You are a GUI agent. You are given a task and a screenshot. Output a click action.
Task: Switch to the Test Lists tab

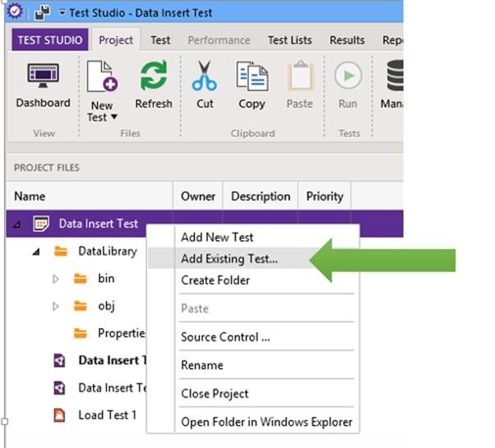pos(291,40)
